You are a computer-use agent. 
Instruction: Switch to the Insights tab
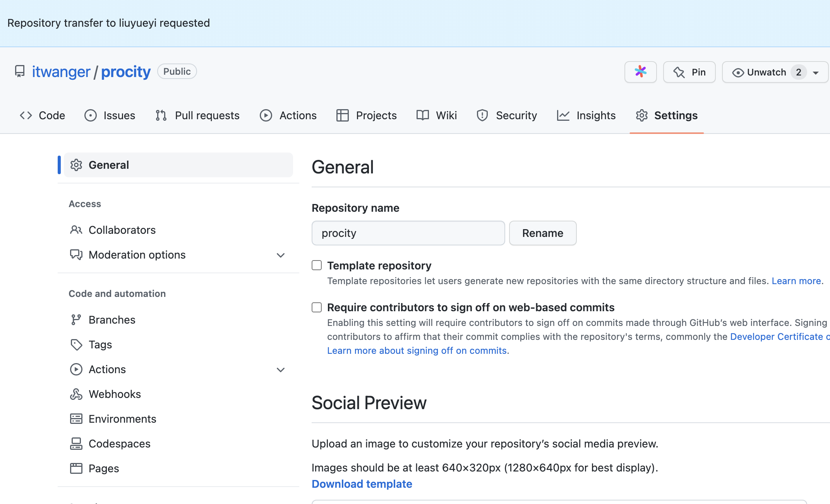(x=586, y=115)
